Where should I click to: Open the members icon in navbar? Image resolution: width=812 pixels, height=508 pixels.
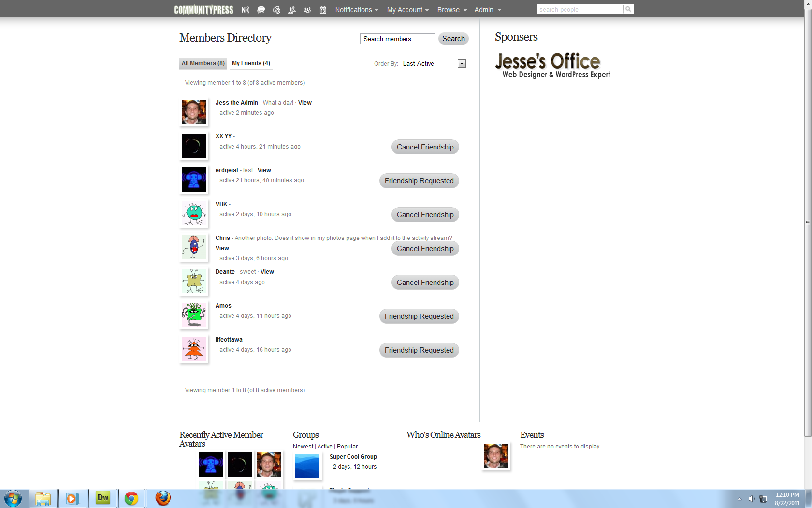pyautogui.click(x=292, y=10)
